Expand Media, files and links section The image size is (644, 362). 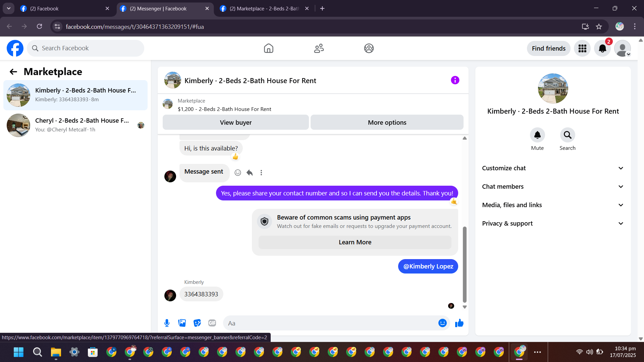(553, 205)
